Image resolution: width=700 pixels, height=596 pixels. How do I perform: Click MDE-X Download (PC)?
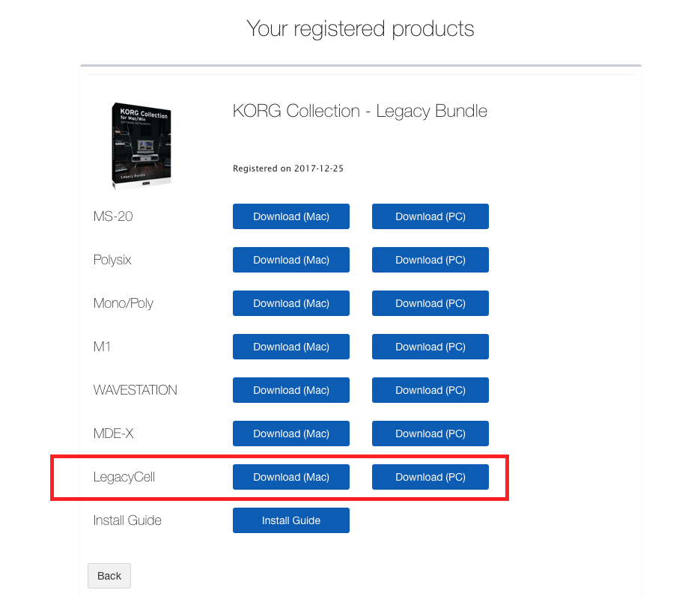pyautogui.click(x=430, y=434)
